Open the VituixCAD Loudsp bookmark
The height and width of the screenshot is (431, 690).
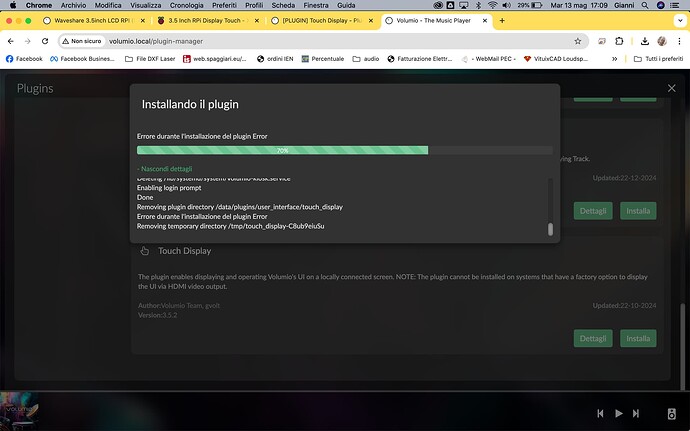555,59
